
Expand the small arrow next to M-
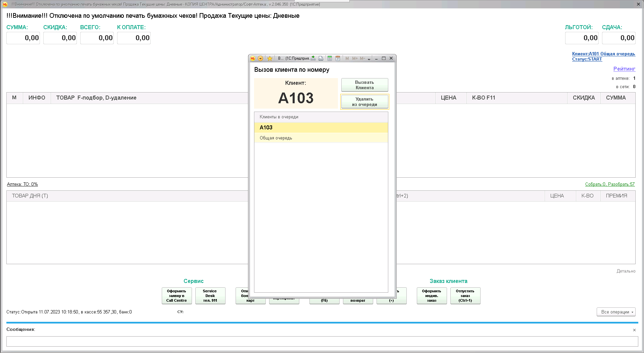pyautogui.click(x=369, y=59)
